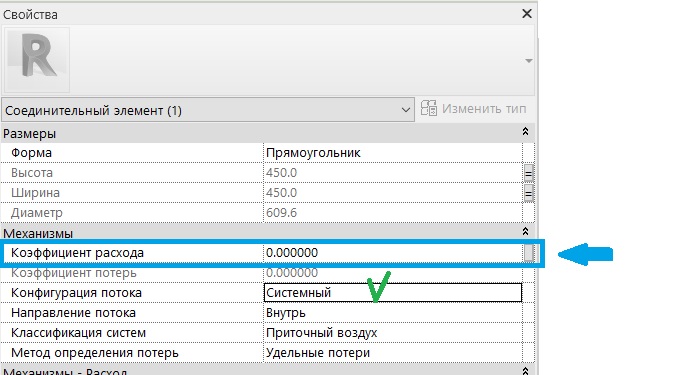Select the Направление потока label
Image resolution: width=679 pixels, height=375 pixels.
tap(73, 313)
